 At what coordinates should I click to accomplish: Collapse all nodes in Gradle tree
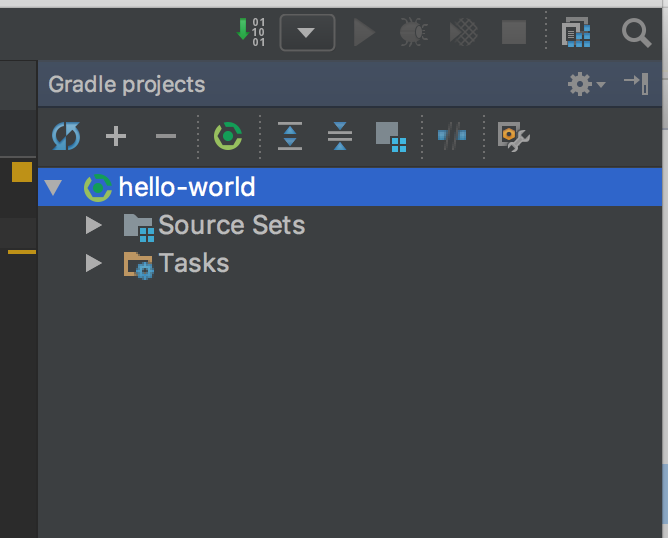(x=340, y=136)
